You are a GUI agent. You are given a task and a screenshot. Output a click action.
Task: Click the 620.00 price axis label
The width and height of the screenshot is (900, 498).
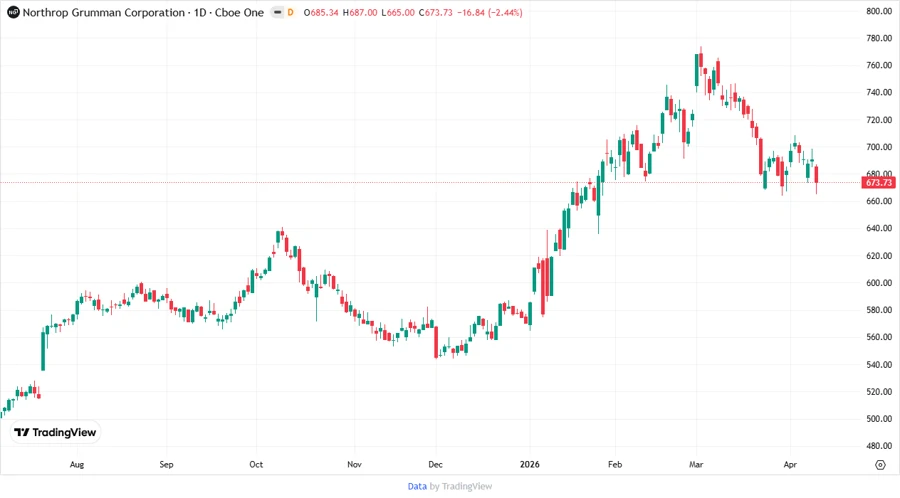click(x=879, y=256)
